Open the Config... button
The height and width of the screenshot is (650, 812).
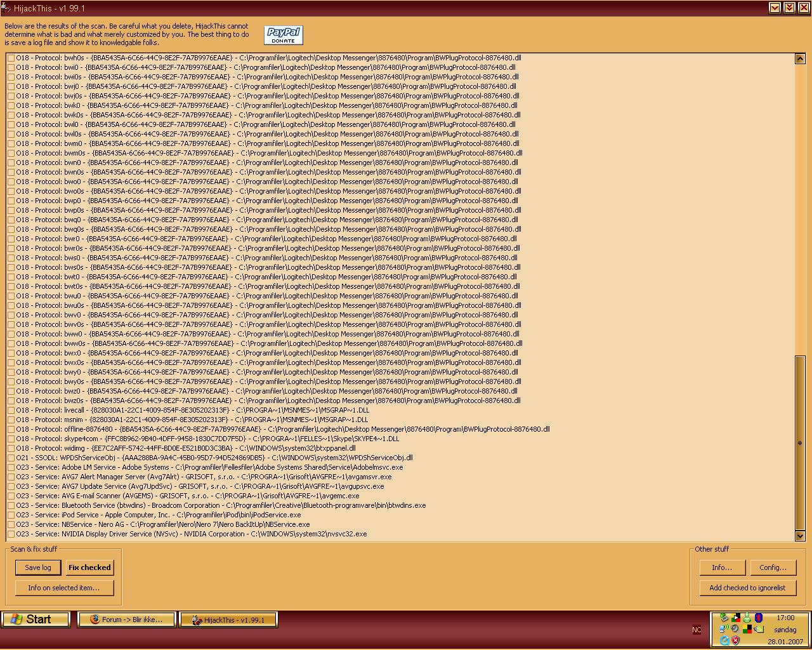point(773,567)
